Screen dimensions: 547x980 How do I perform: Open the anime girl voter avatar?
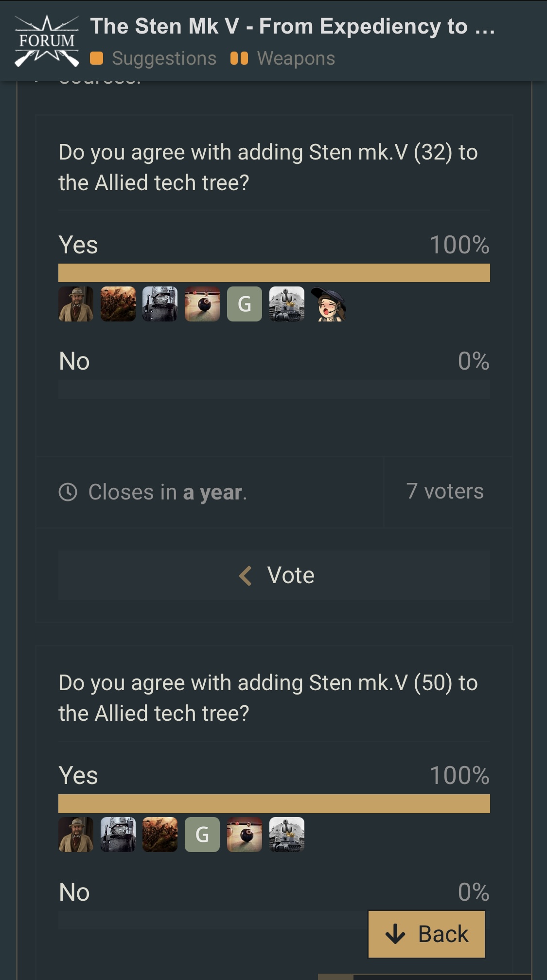pyautogui.click(x=329, y=304)
